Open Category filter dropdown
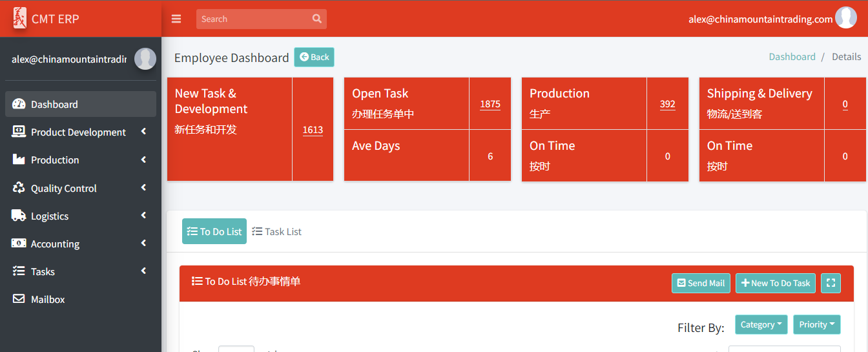 [x=761, y=324]
